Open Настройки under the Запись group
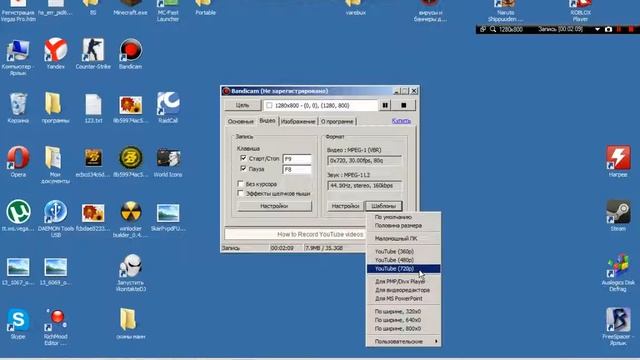 [274, 206]
